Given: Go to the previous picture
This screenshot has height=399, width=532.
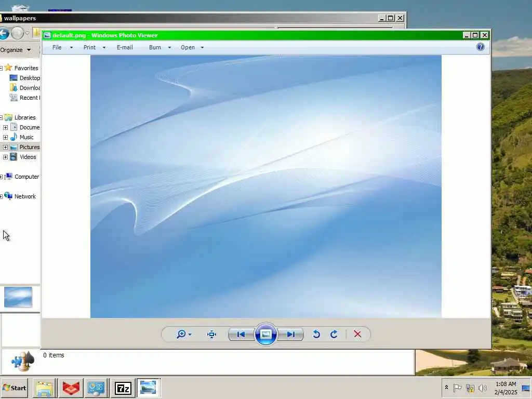Looking at the screenshot, I should [x=241, y=335].
